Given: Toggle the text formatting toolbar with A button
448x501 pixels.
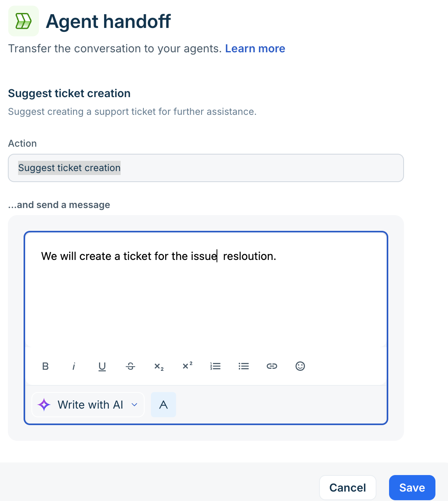Looking at the screenshot, I should [x=163, y=405].
